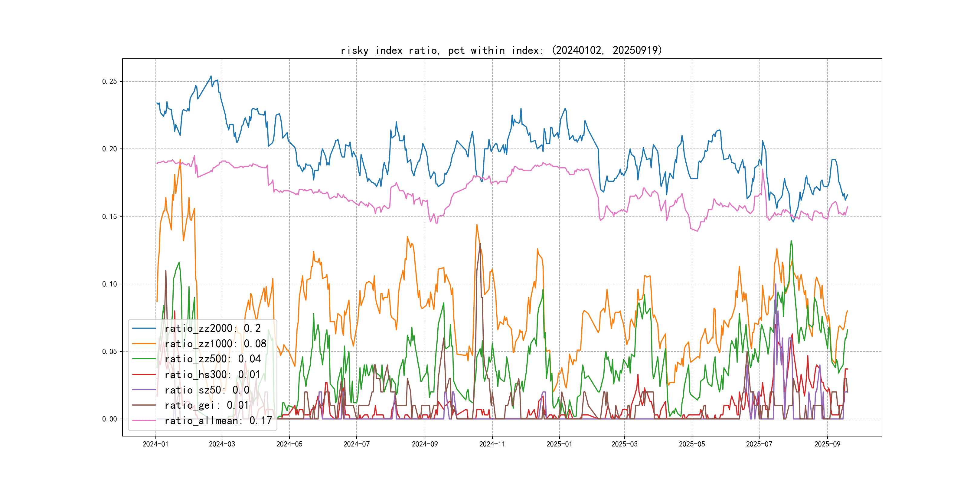Click the 2025-09 x-axis tick label
The height and width of the screenshot is (490, 980).
coord(827,444)
